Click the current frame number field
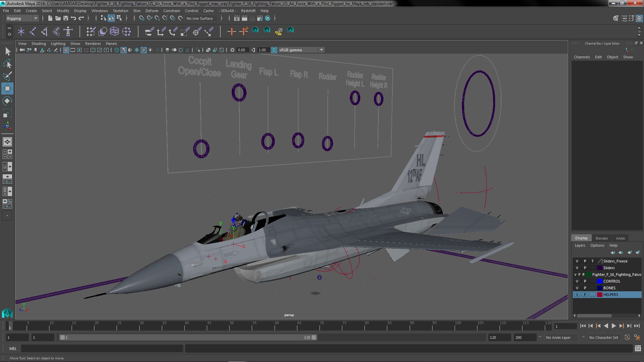Image resolution: width=644 pixels, height=362 pixels. click(565, 326)
